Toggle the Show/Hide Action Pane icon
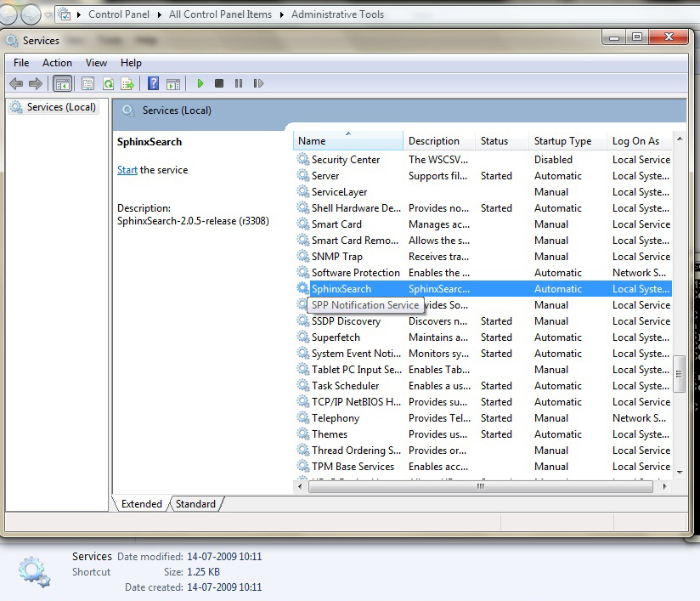 click(x=173, y=84)
